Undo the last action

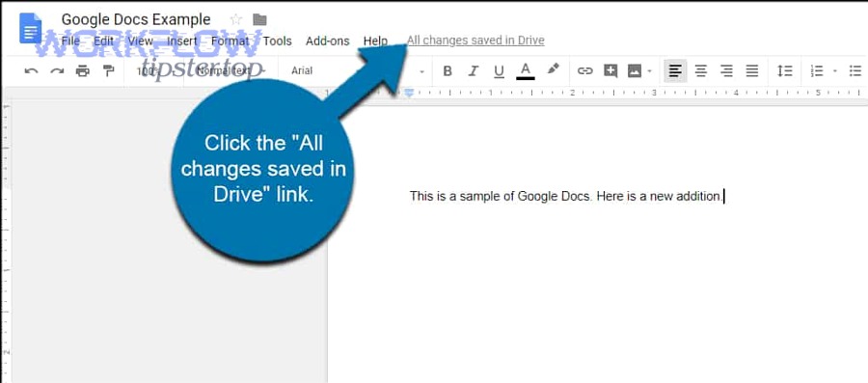pyautogui.click(x=32, y=70)
